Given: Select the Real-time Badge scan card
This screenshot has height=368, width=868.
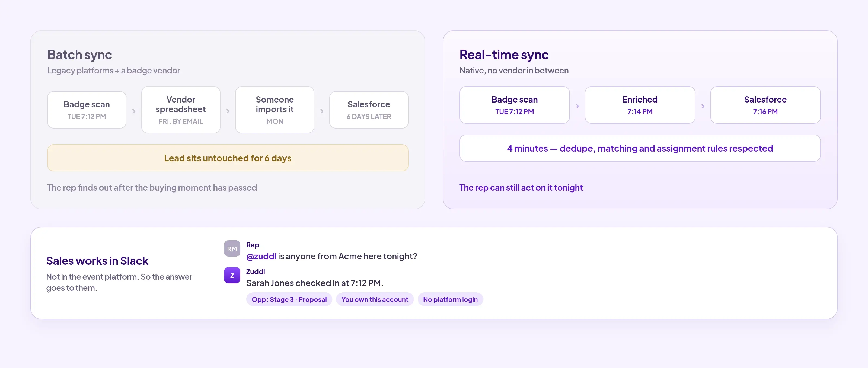Looking at the screenshot, I should coord(515,105).
